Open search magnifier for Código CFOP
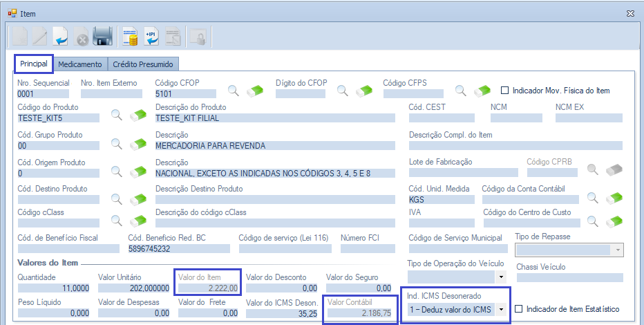Image resolution: width=644 pixels, height=325 pixels. pyautogui.click(x=234, y=91)
